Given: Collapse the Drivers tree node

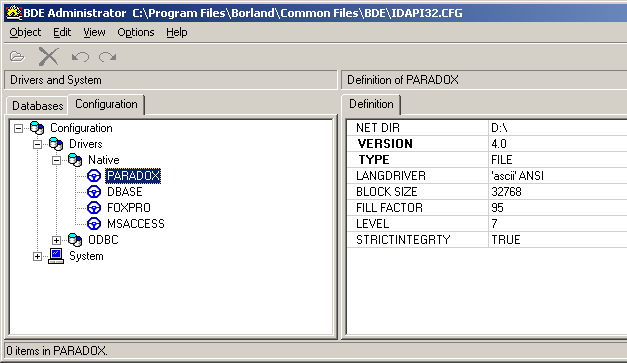Looking at the screenshot, I should (x=37, y=144).
